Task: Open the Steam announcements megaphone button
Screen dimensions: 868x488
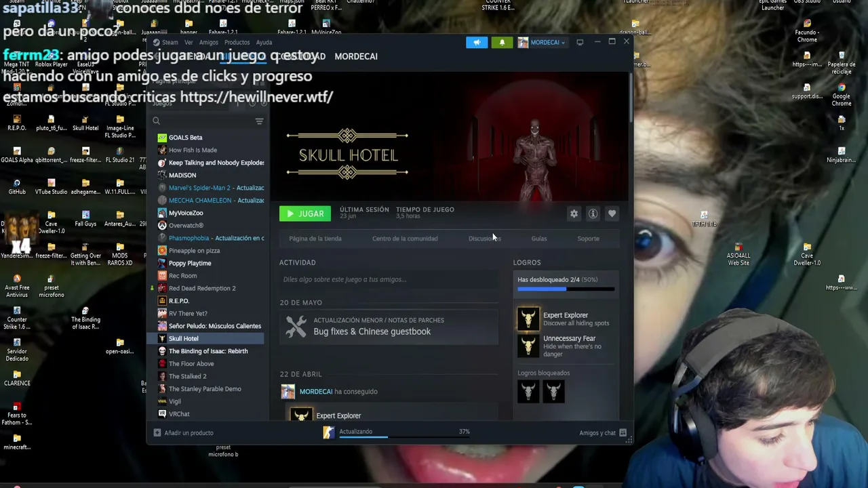Action: point(477,42)
